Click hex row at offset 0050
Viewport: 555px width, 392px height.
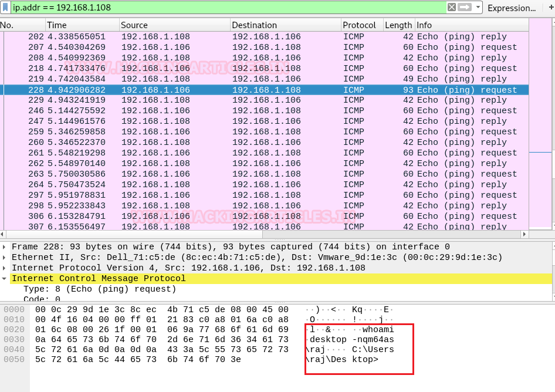point(138,359)
